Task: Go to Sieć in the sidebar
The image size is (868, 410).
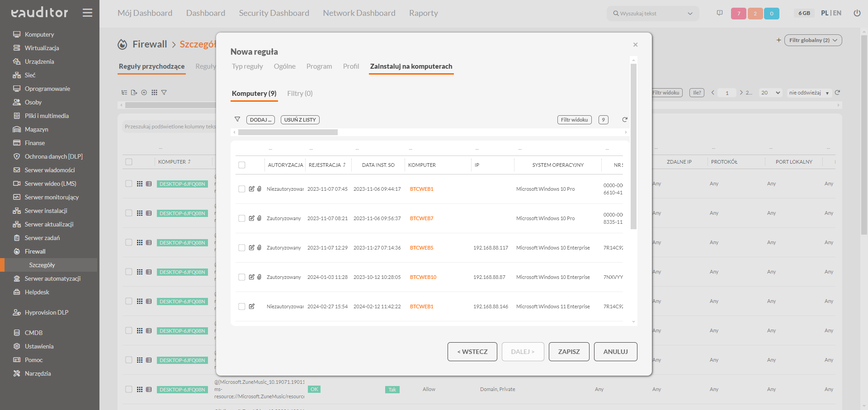Action: tap(30, 75)
